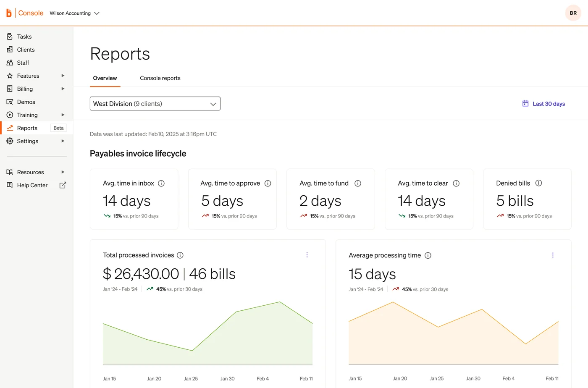Click the Help Center label
Screen dimensions: 588x388
pos(32,185)
